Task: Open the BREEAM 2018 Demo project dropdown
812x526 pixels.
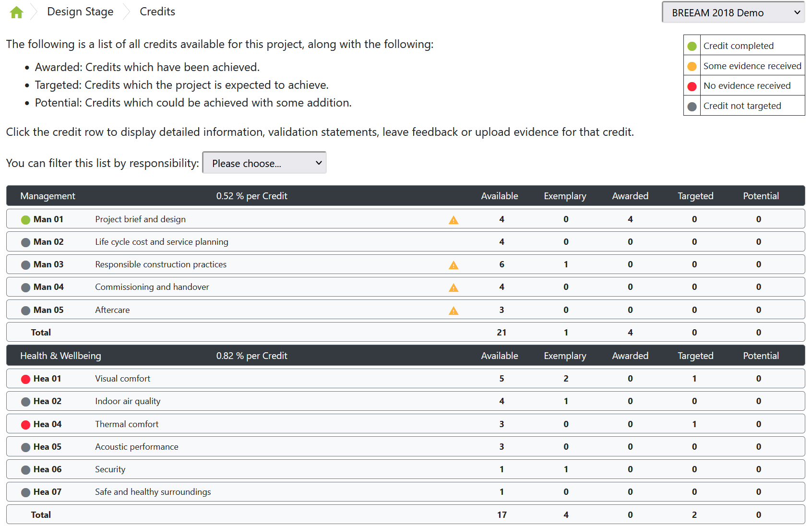Action: point(733,12)
